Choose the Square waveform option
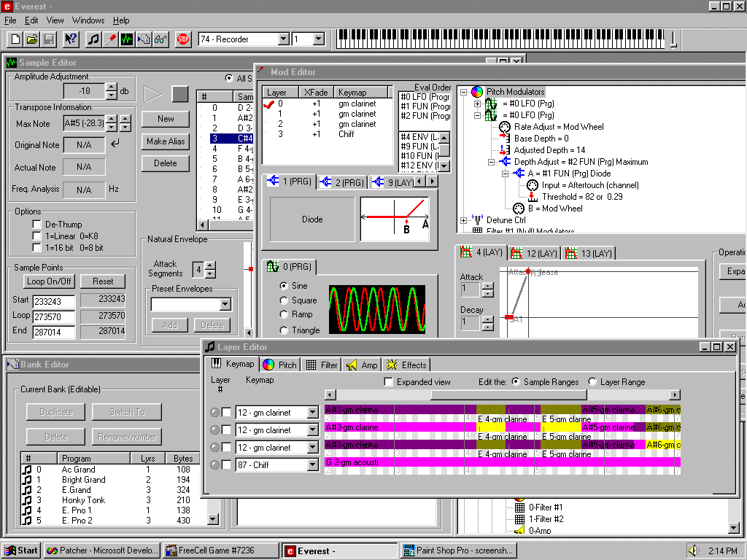747x560 pixels. click(x=285, y=300)
